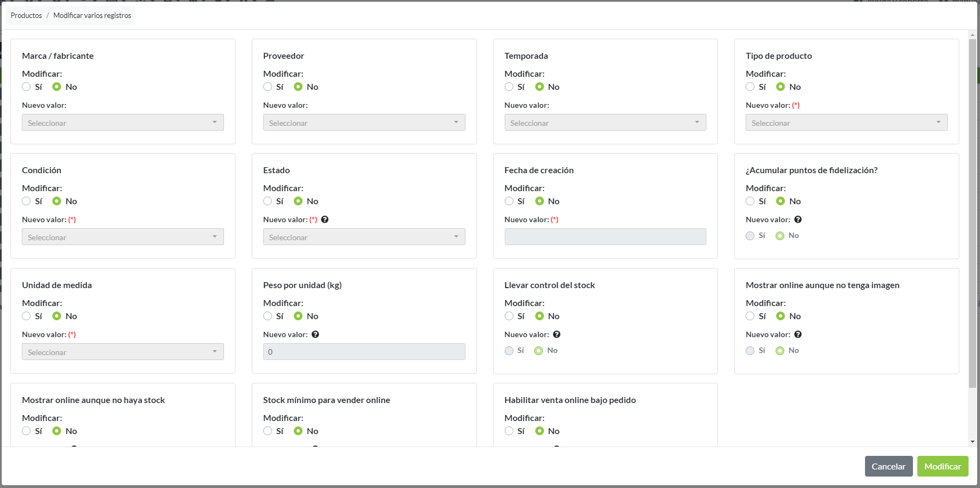Select Sí to modify Stock mínimo para vender online

point(268,431)
